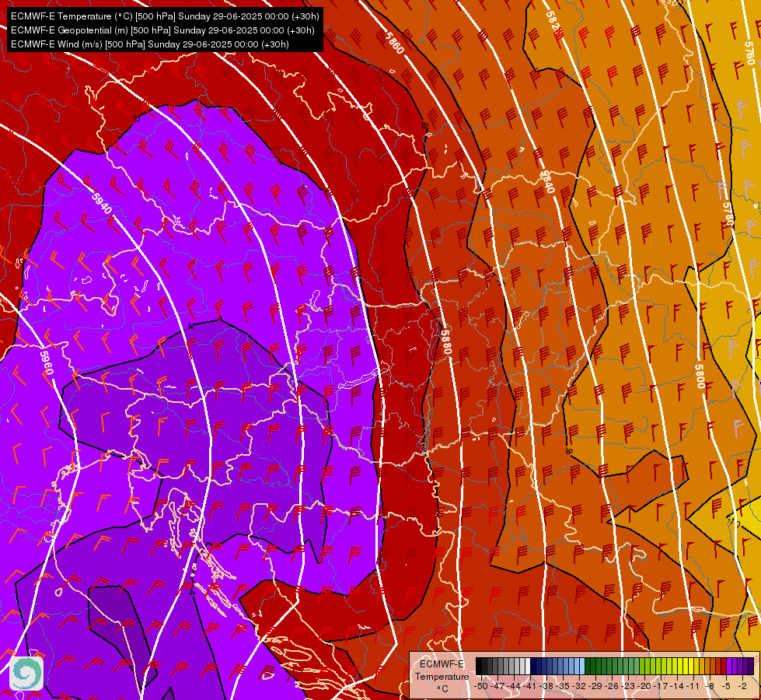Click the -5 legend value

(726, 686)
